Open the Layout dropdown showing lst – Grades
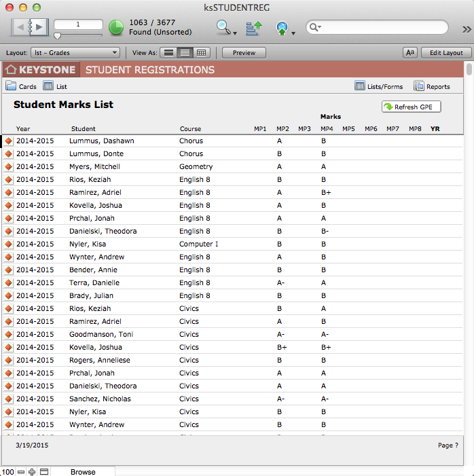This screenshot has height=476, width=474. point(76,52)
